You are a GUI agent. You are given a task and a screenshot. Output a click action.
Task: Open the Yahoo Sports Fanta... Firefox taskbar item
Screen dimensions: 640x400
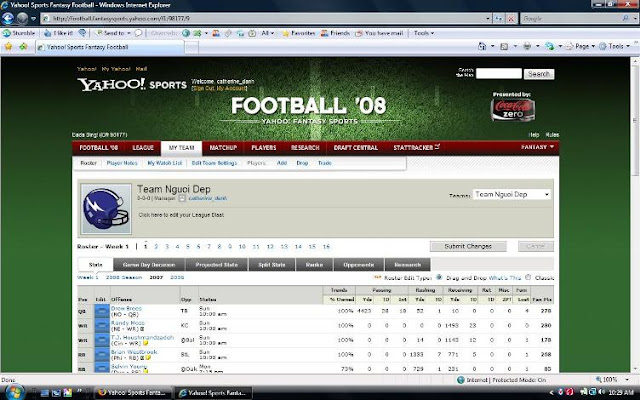[133, 393]
